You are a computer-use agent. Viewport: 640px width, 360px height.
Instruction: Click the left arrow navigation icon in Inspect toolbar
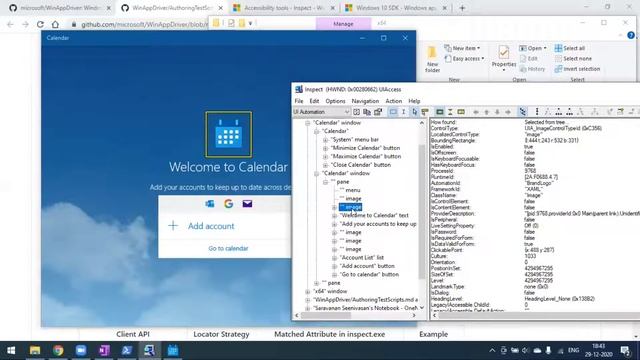(x=476, y=112)
